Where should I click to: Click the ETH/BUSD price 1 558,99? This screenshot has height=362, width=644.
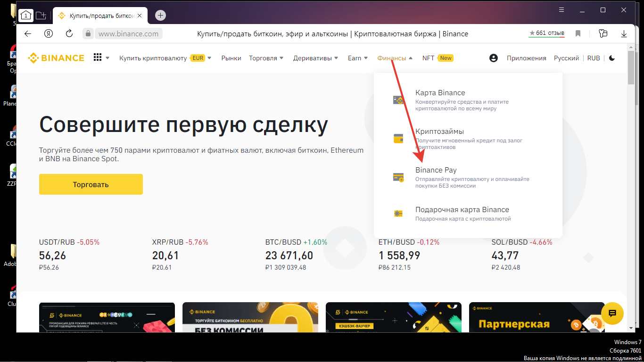(399, 255)
